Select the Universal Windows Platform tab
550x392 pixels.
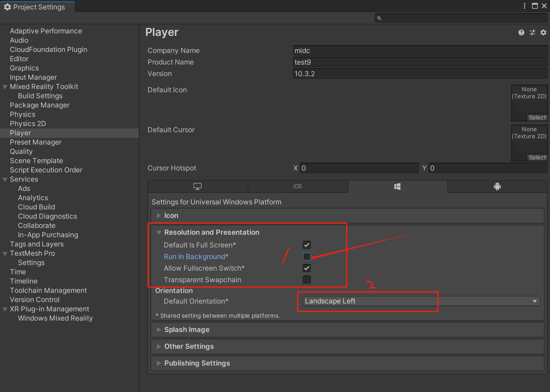[397, 186]
